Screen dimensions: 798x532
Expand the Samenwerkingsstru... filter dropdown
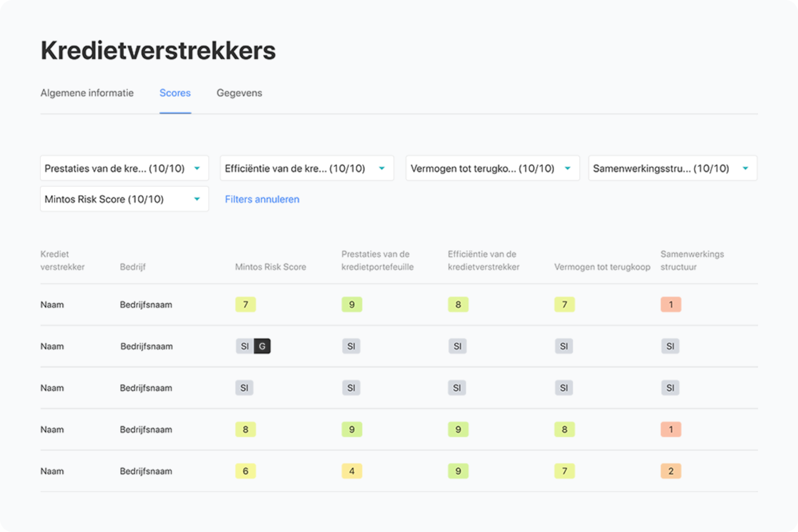click(x=673, y=168)
